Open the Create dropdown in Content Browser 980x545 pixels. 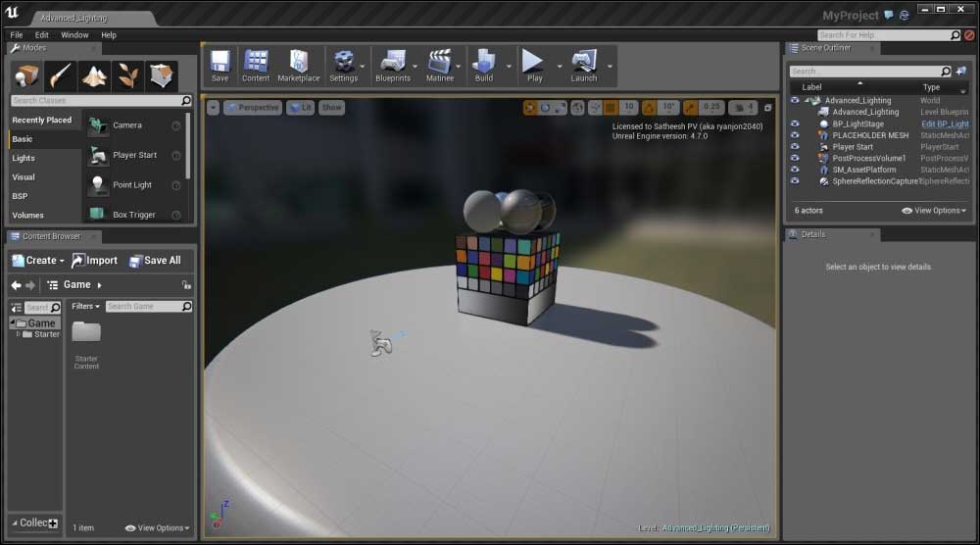pos(38,261)
